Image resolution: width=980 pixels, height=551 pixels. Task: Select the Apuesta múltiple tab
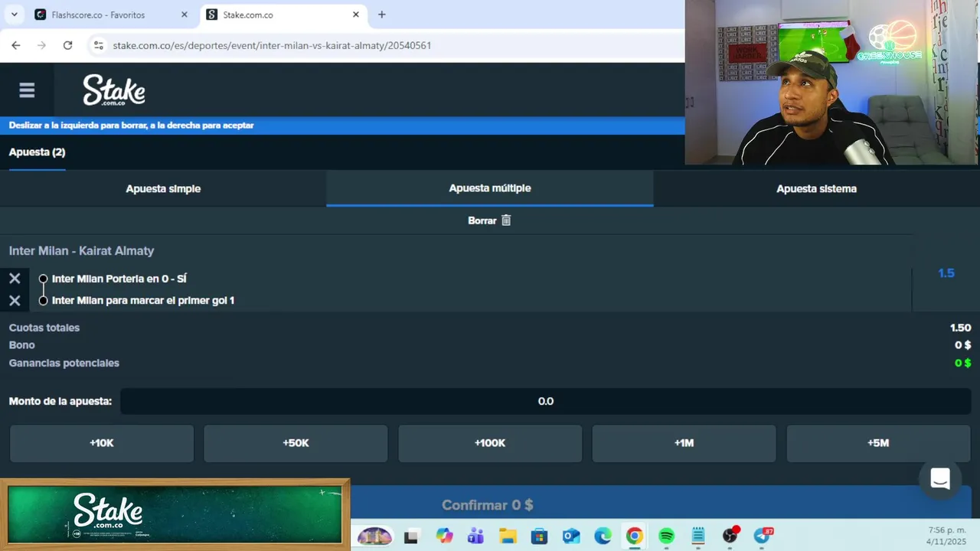click(490, 188)
